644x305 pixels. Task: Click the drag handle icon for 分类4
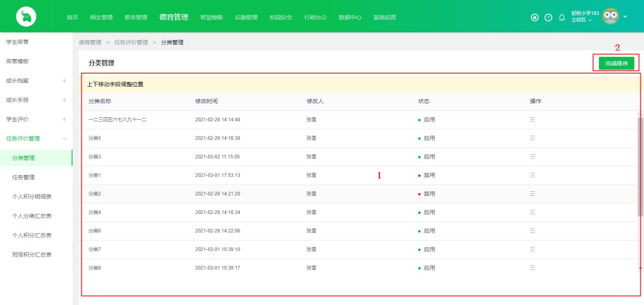tap(532, 212)
